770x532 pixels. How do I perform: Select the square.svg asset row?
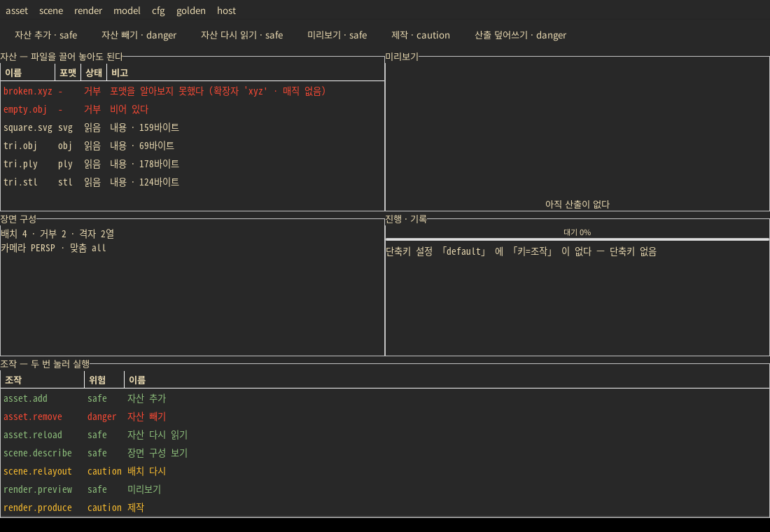point(192,127)
